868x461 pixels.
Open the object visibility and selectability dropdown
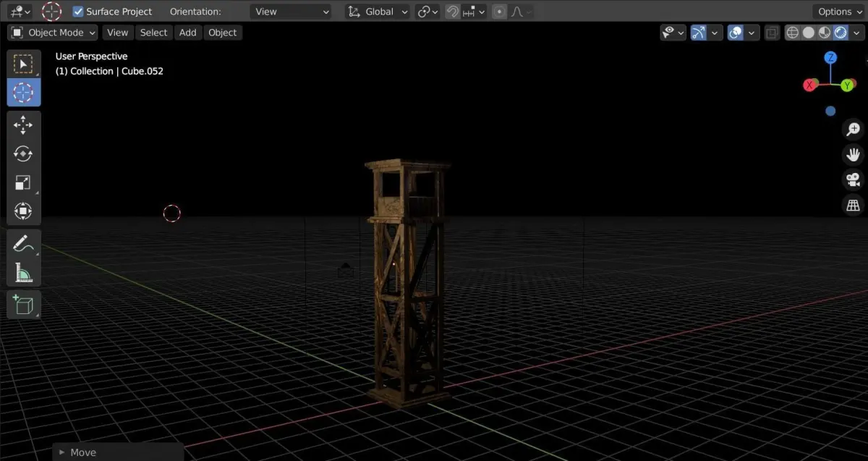point(673,33)
